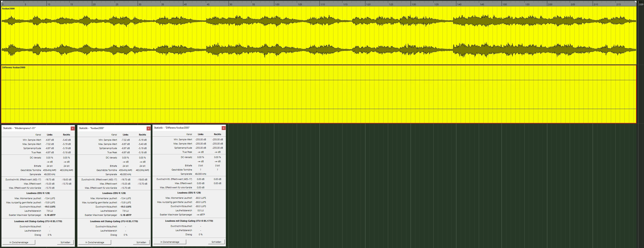Click "-80.0 LUFS" Durchschnittslautheit in Differenz window

point(200,206)
